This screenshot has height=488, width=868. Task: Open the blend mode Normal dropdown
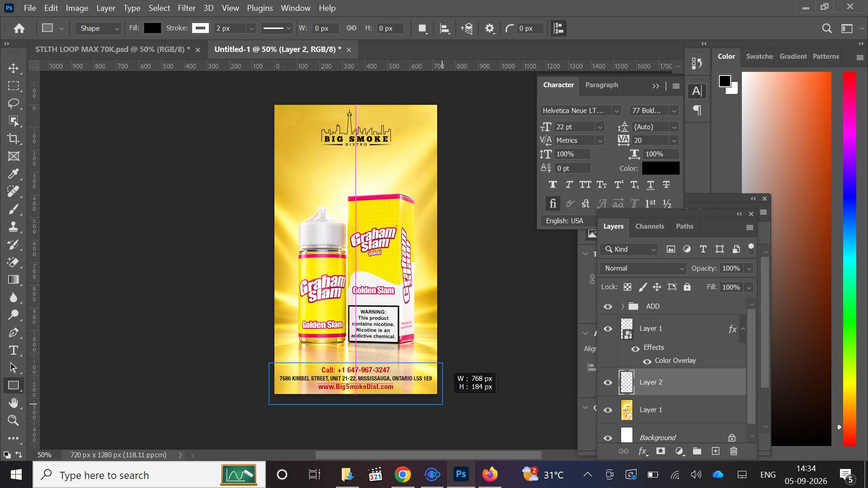(643, 268)
